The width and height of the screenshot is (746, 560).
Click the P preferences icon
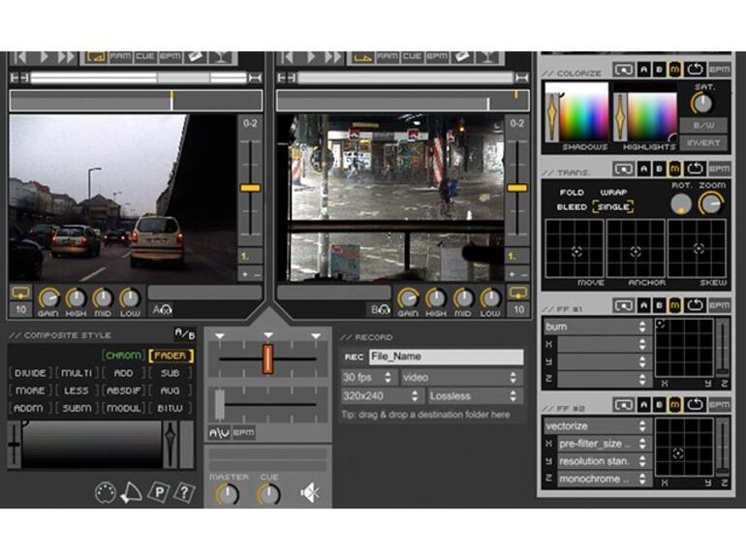pos(158,492)
